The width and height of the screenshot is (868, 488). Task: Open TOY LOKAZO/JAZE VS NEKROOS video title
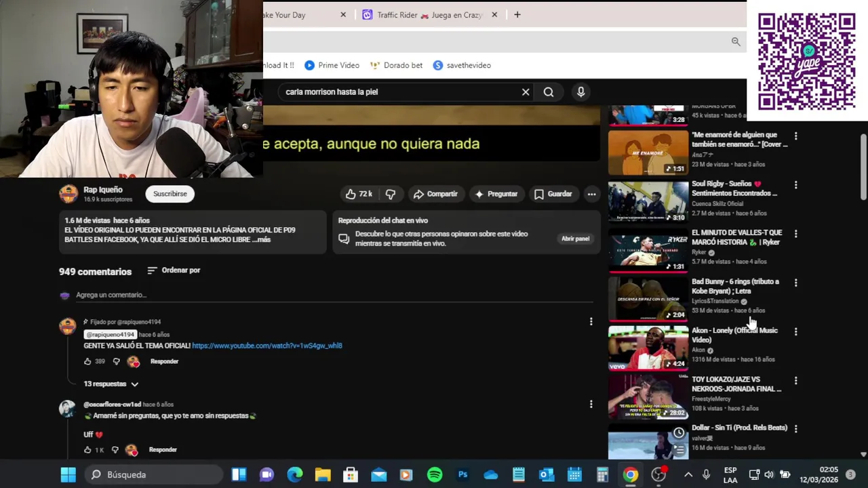(736, 384)
